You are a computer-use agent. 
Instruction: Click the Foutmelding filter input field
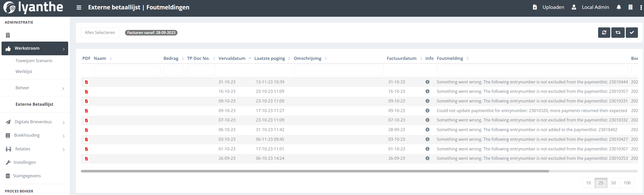[532, 70]
